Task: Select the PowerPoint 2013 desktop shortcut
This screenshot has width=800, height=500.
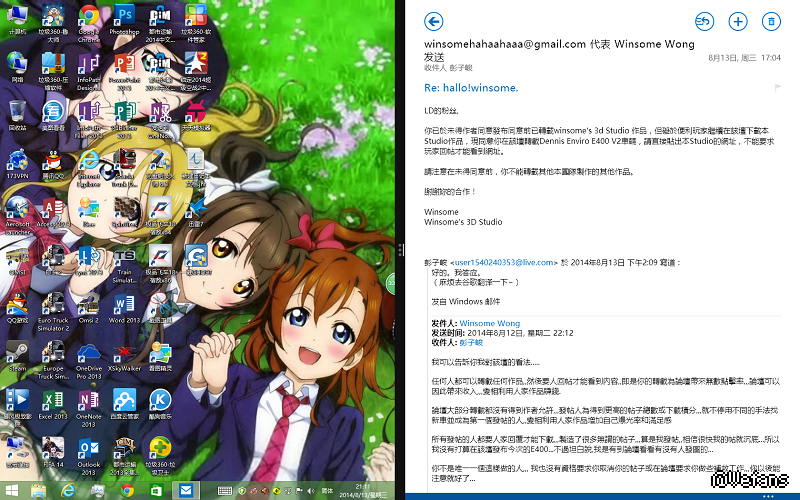Action: pos(124,71)
